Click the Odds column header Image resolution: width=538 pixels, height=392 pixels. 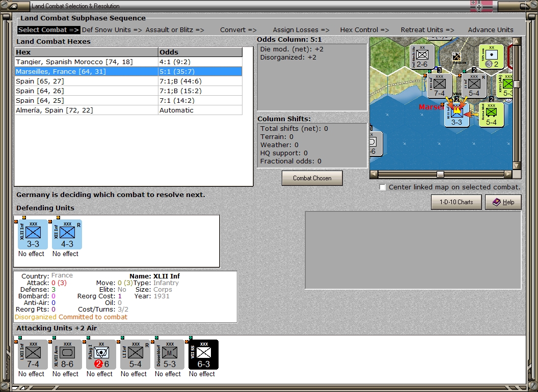200,52
